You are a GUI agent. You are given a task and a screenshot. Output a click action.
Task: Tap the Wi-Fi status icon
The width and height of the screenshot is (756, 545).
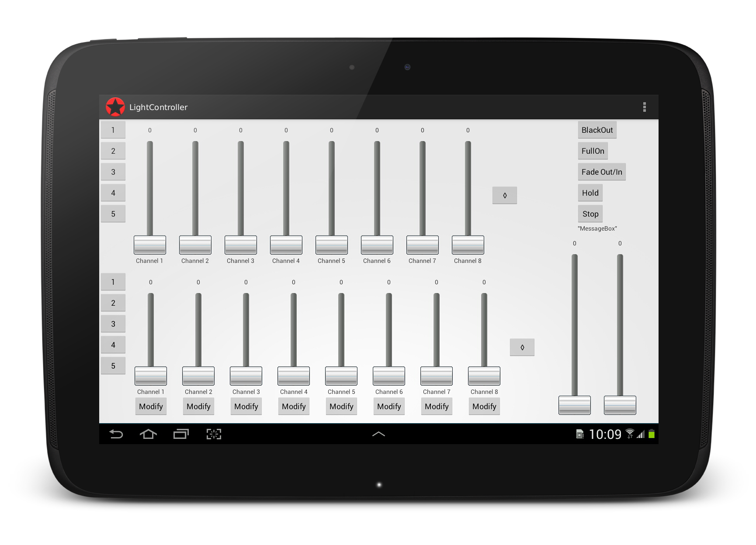[630, 434]
